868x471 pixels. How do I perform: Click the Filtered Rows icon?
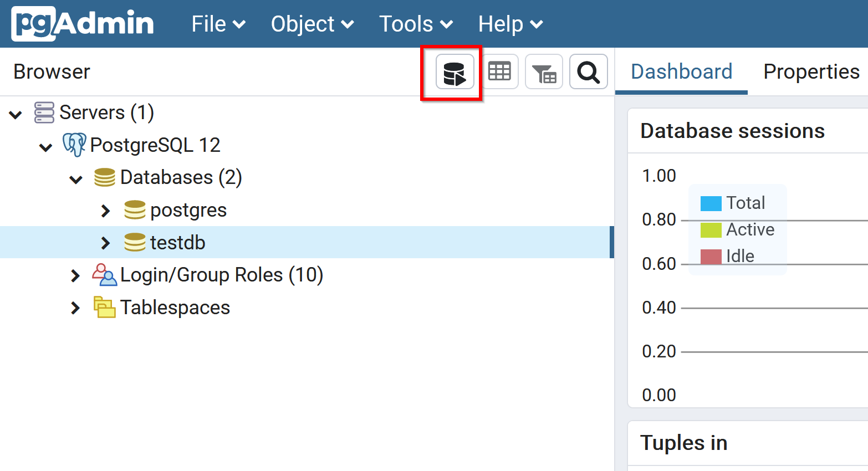point(544,72)
